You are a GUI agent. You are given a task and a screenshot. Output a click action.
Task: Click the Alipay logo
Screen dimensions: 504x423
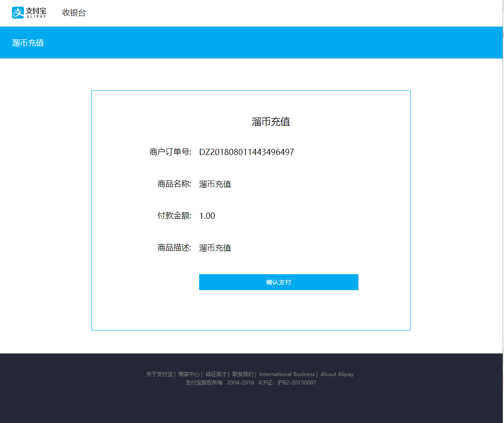pos(29,13)
